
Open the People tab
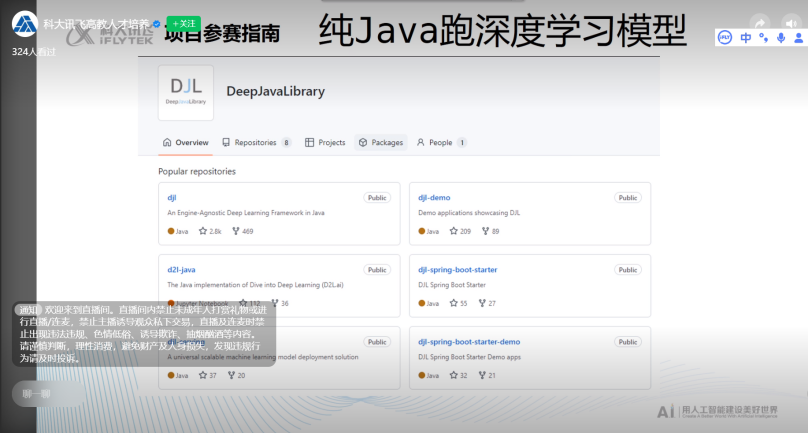pos(442,142)
